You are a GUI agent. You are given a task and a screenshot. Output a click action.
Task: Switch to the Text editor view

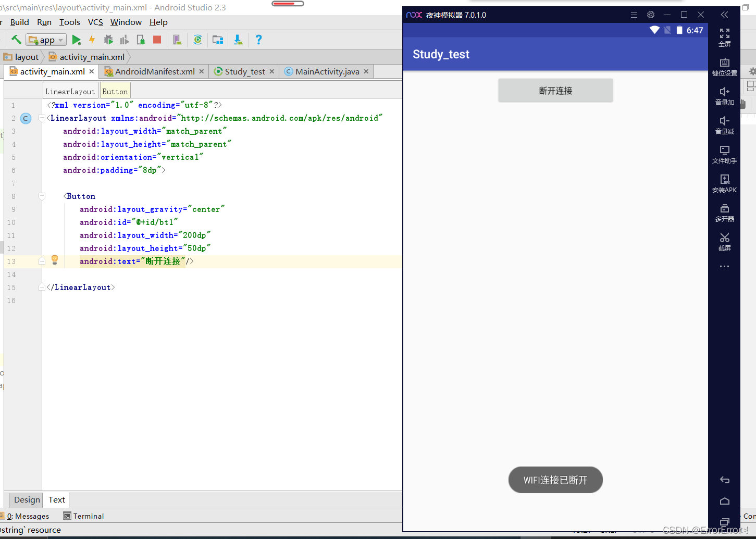(x=56, y=500)
